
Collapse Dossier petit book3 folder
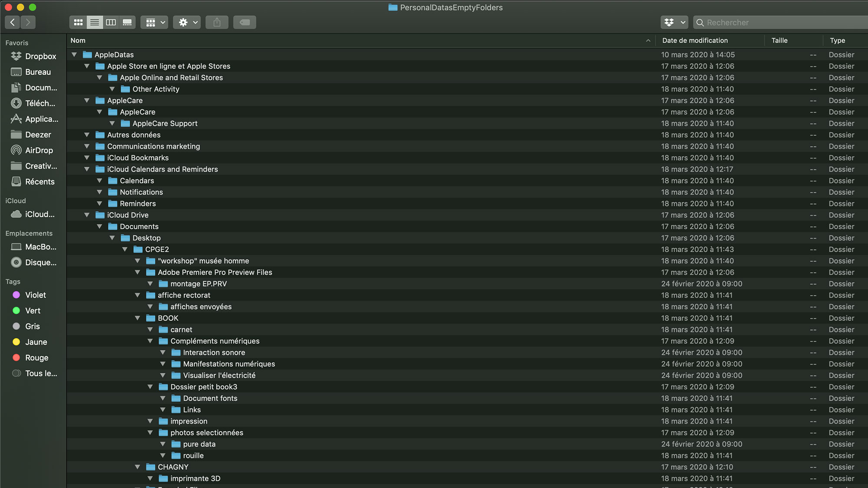tap(150, 387)
